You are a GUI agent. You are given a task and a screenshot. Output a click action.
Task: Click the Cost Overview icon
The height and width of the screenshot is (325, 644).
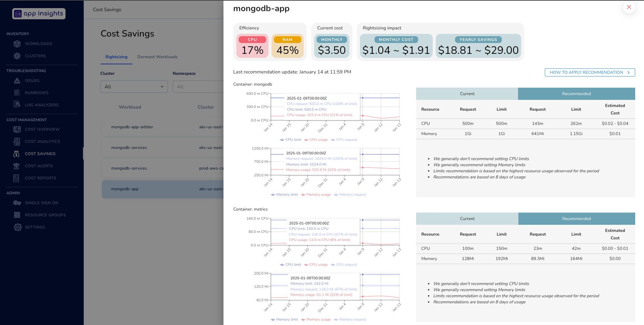pyautogui.click(x=17, y=129)
